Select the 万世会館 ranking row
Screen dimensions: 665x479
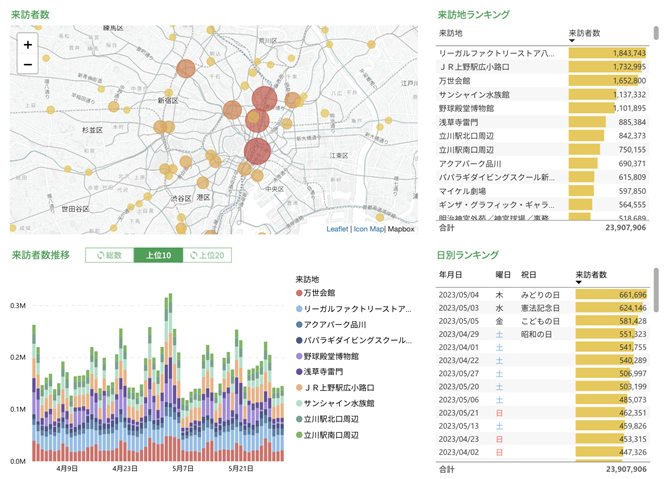542,81
